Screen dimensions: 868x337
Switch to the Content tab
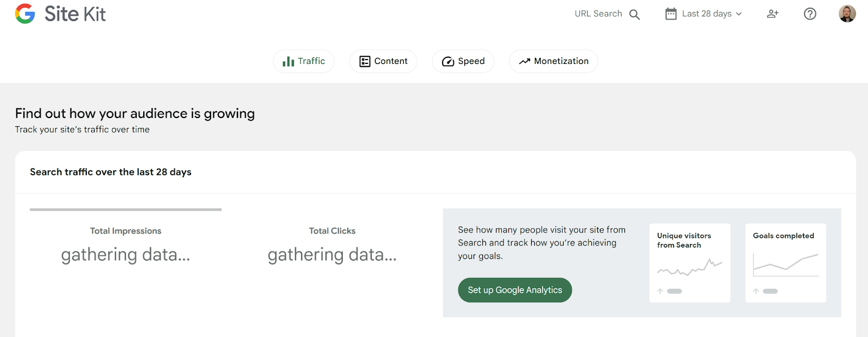[x=383, y=61]
